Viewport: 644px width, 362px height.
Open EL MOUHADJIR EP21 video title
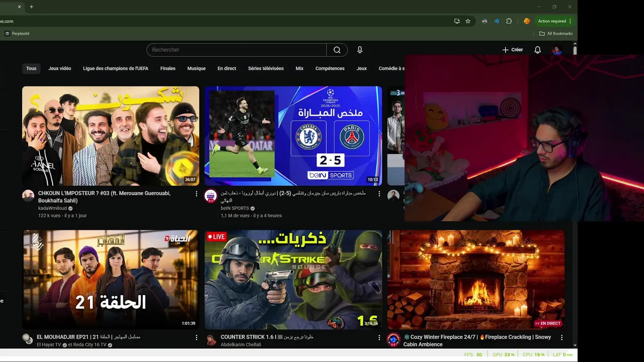[x=89, y=337]
